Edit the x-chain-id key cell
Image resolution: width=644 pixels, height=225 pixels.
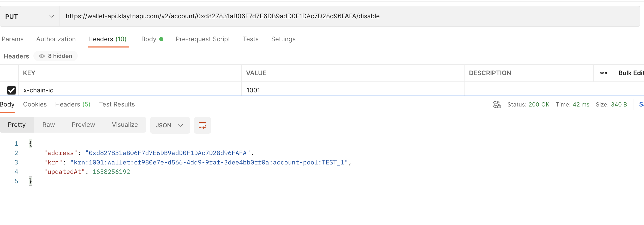[130, 90]
